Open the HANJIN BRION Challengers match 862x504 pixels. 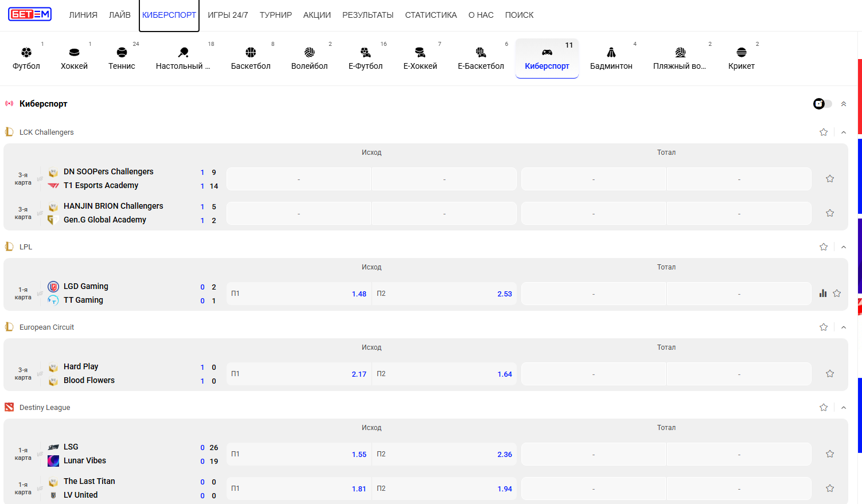tap(113, 206)
